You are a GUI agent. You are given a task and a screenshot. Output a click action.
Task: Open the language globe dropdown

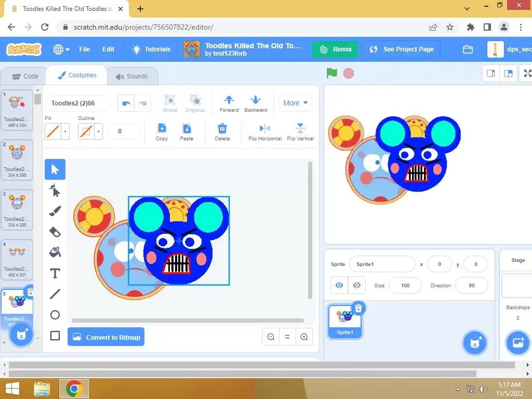(x=61, y=49)
